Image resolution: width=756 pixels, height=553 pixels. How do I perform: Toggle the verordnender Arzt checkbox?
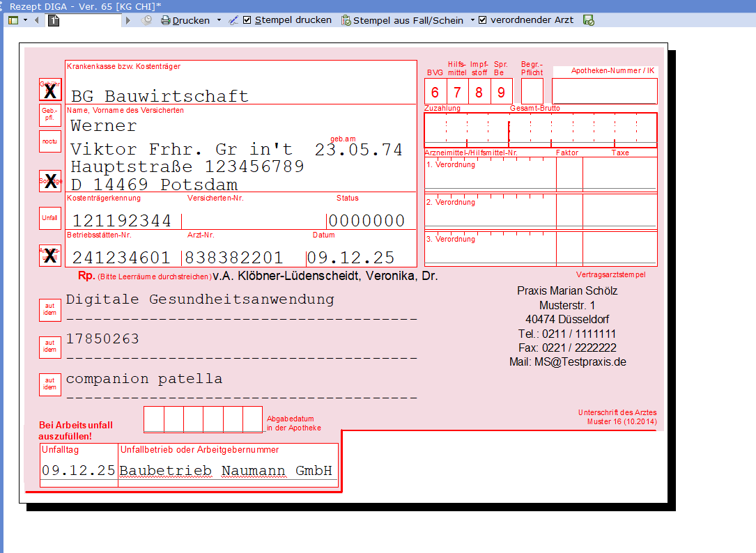(483, 20)
